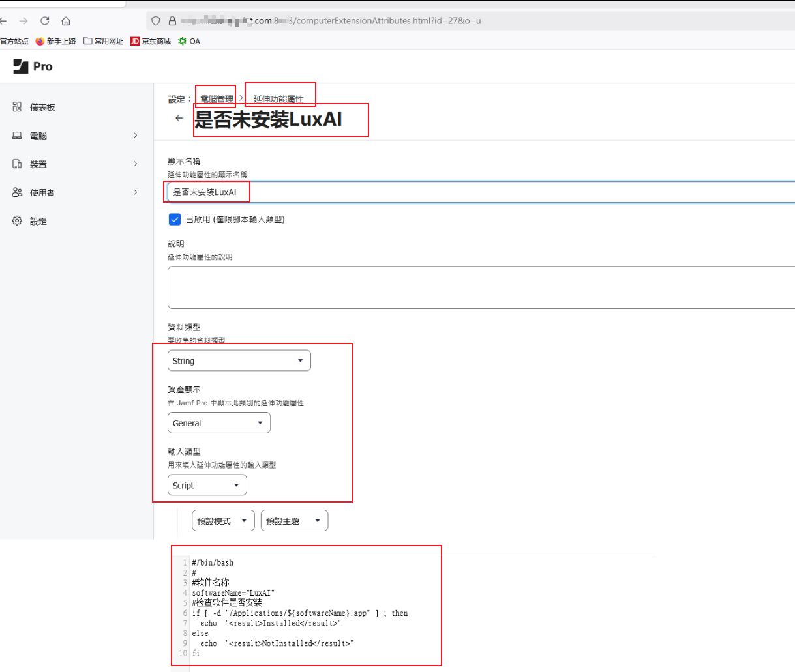
Task: Click the 顯示名稱 display name input field
Action: 481,192
